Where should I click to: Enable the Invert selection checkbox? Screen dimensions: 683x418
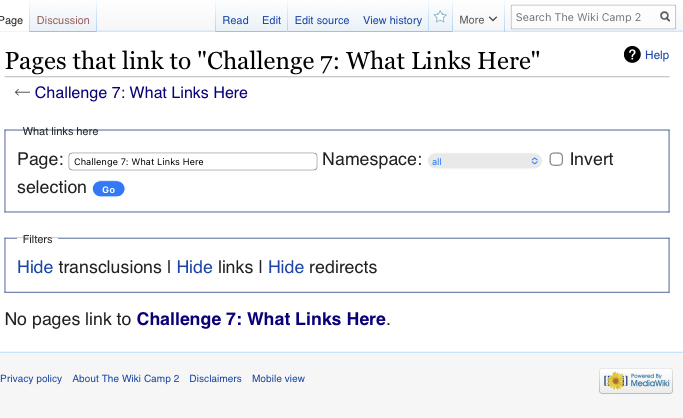point(557,159)
